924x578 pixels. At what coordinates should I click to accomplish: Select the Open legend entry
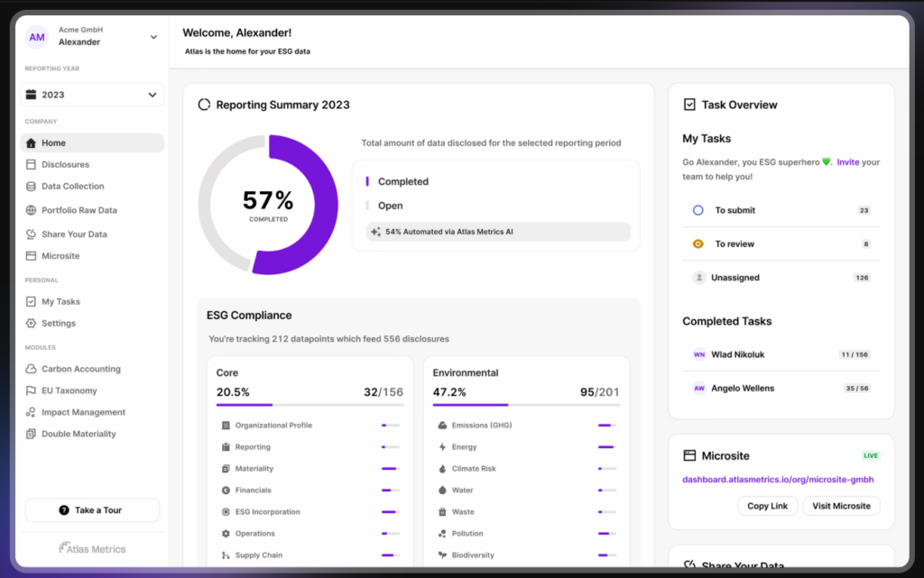coord(390,206)
